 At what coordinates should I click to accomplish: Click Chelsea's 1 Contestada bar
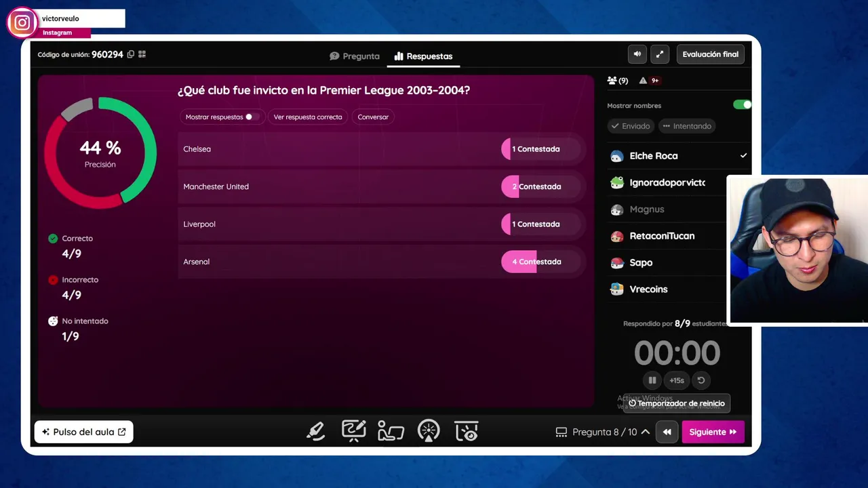[540, 149]
